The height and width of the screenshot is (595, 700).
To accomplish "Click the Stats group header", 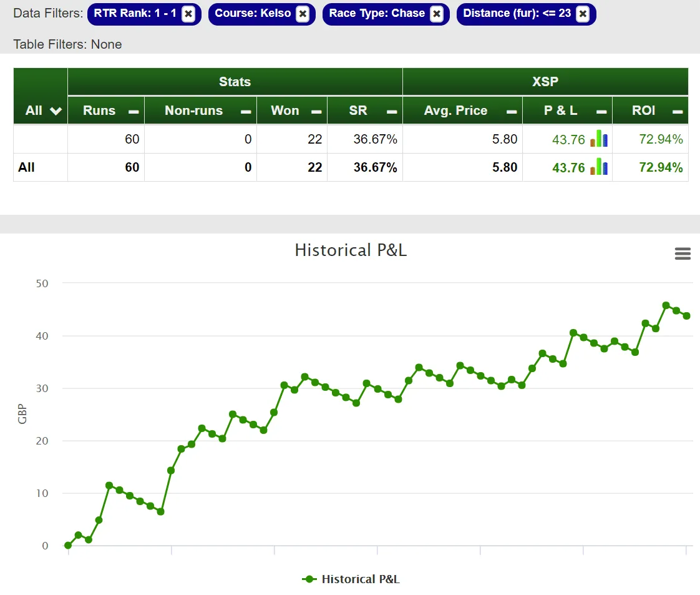I will click(x=235, y=82).
